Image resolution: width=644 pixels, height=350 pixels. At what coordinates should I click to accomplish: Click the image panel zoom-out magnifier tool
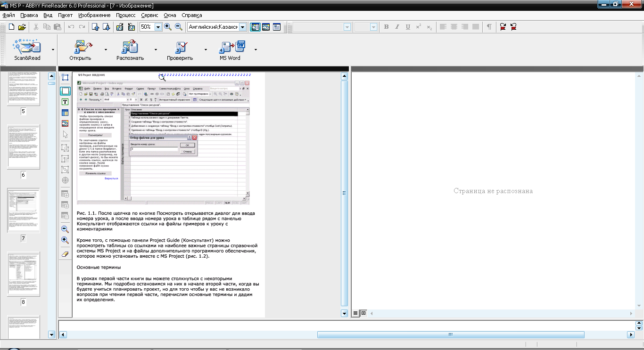65,229
